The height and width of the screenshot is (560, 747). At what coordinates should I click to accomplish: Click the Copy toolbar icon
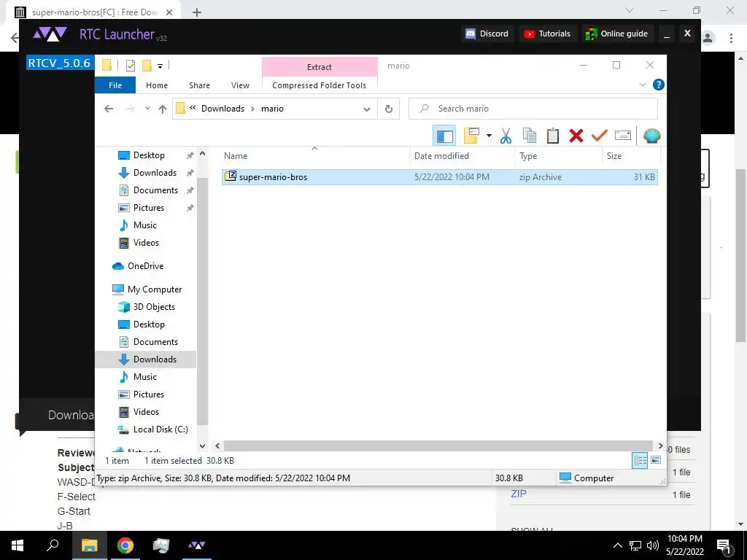point(530,136)
